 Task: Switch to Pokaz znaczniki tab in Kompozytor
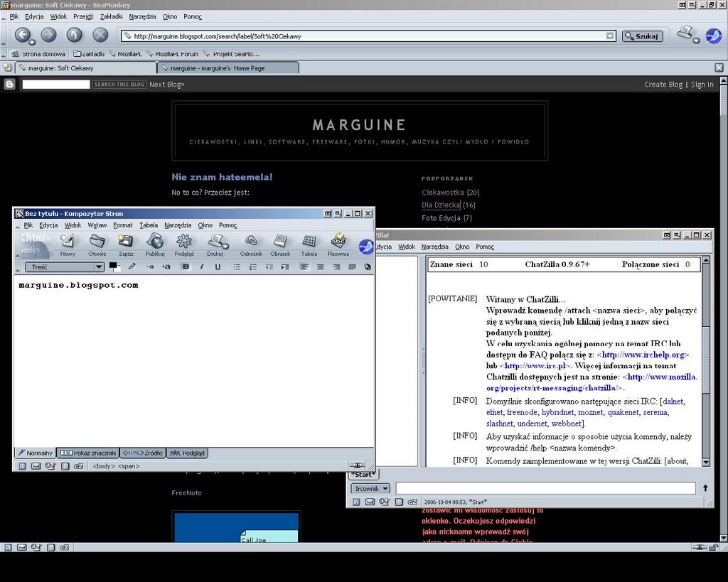(x=87, y=453)
